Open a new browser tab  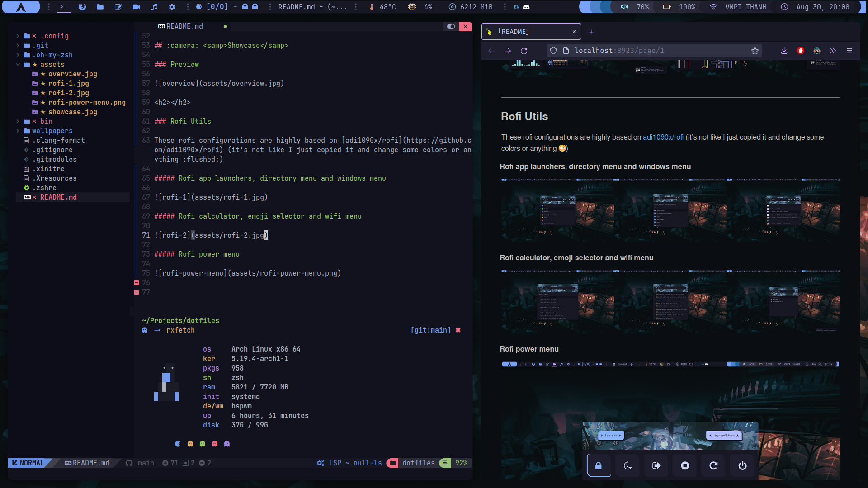[591, 32]
